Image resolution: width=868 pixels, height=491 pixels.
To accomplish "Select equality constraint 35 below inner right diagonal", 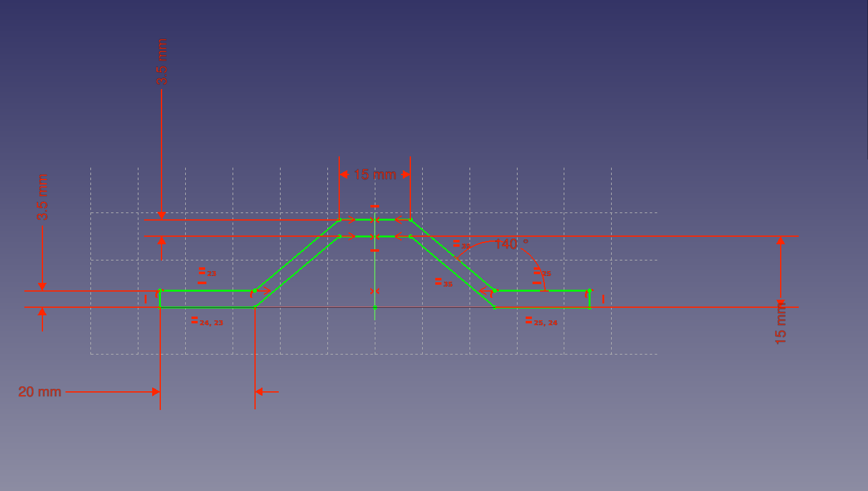I will [443, 282].
